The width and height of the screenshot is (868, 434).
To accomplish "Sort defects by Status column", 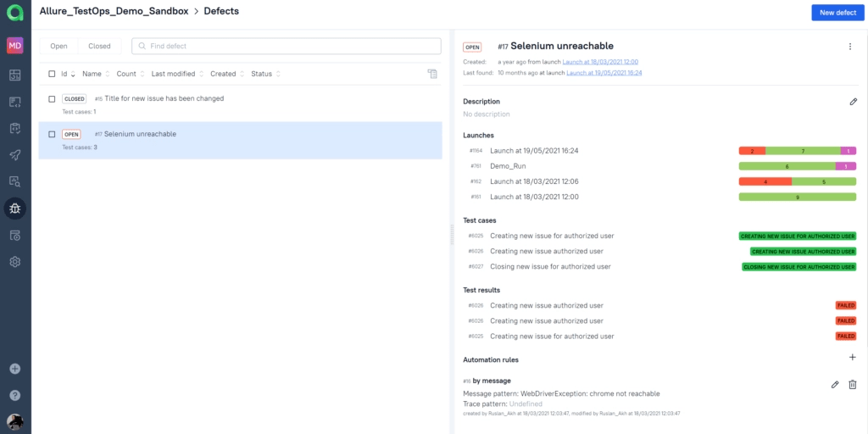I will click(x=264, y=75).
